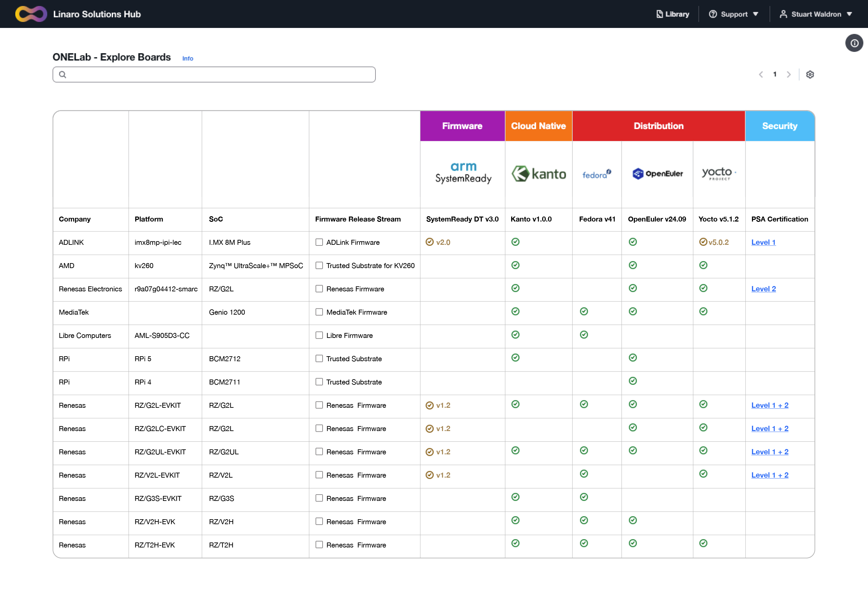Click Fedora checkmark in Libre Computers row
The height and width of the screenshot is (611, 868).
point(584,335)
